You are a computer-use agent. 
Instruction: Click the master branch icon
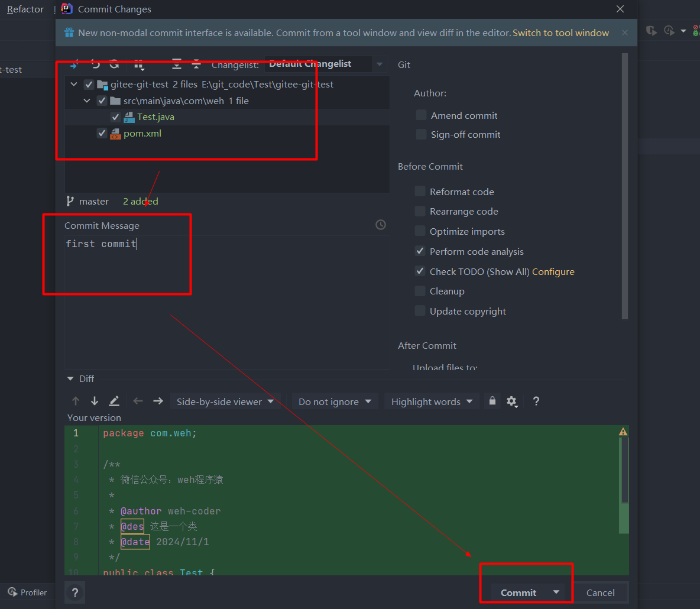[x=70, y=202]
